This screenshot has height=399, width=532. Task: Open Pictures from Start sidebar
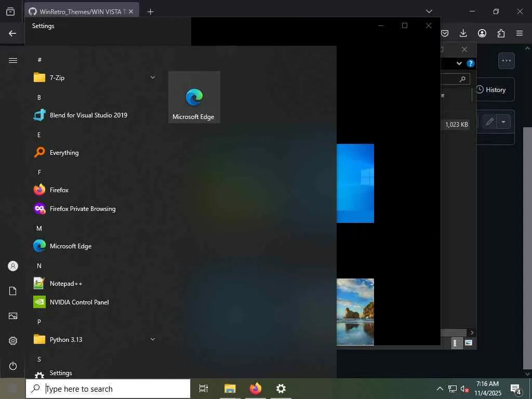(x=13, y=316)
